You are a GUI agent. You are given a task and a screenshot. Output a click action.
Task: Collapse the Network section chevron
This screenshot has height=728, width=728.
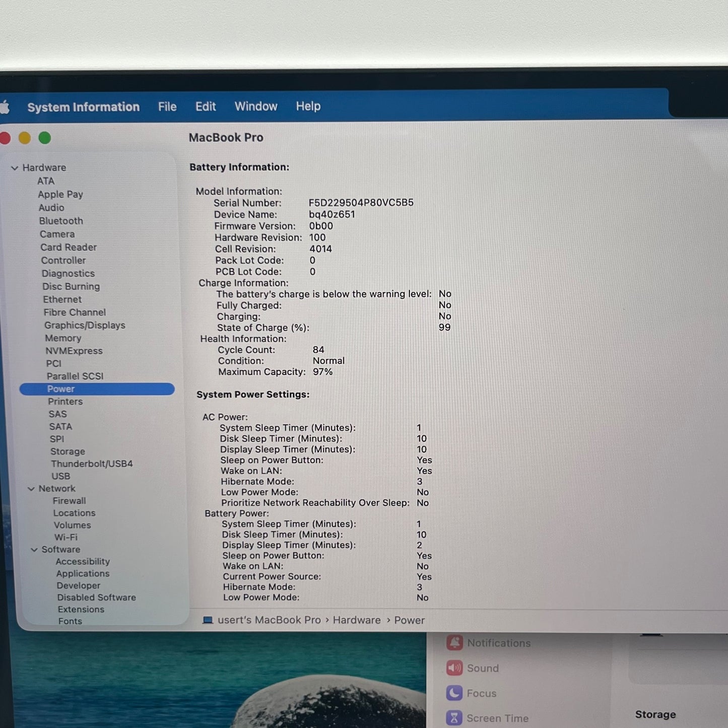click(x=31, y=489)
